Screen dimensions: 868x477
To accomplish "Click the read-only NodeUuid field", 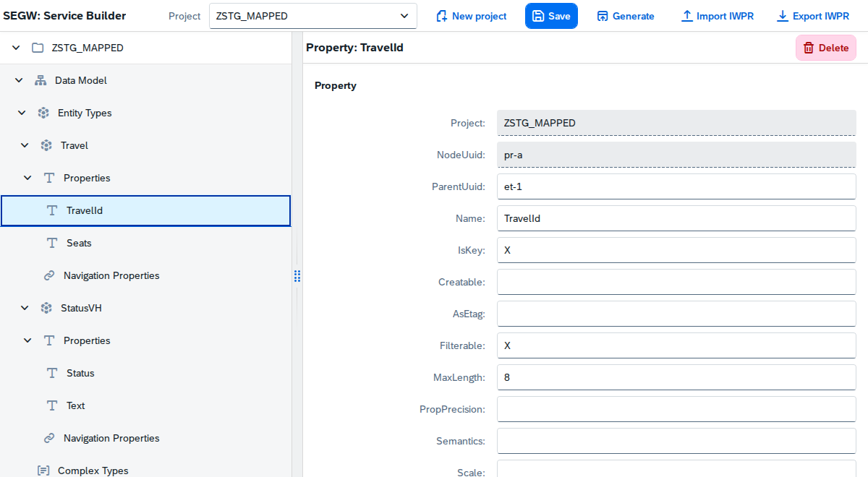I will coord(676,155).
